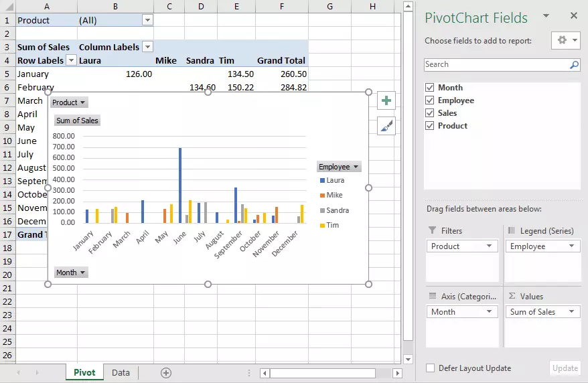The width and height of the screenshot is (588, 383).
Task: Click the Chart Elements plus icon
Action: (x=386, y=100)
